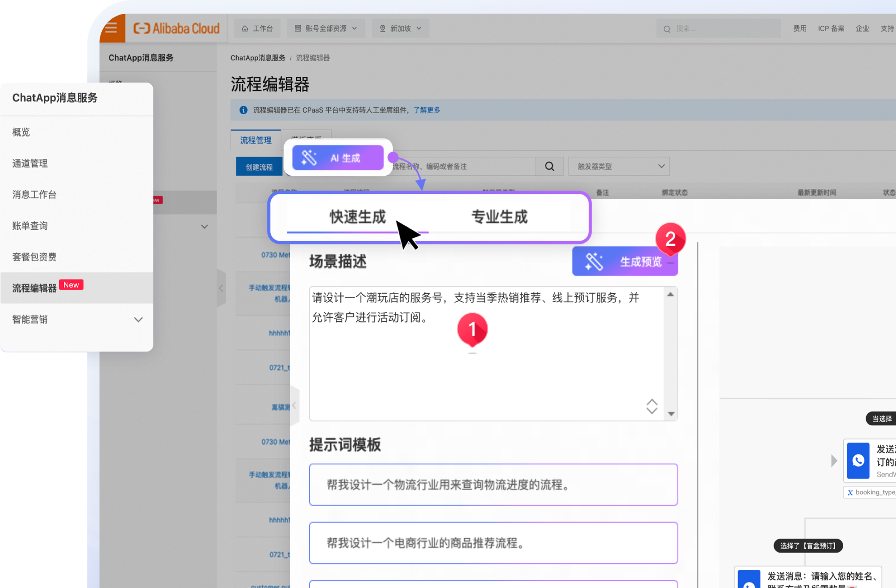Image resolution: width=896 pixels, height=588 pixels.
Task: Select the 快速生成 tab
Action: [357, 217]
